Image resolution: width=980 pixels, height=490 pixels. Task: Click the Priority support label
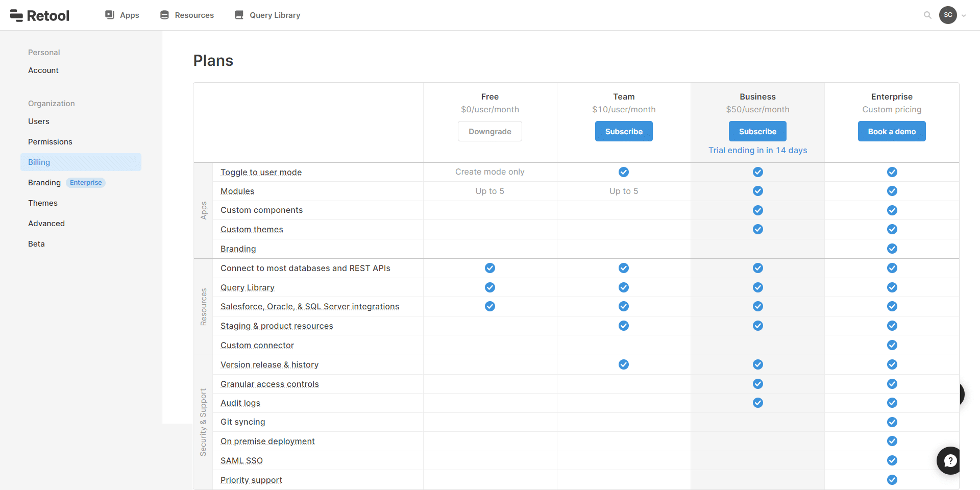[x=251, y=480]
